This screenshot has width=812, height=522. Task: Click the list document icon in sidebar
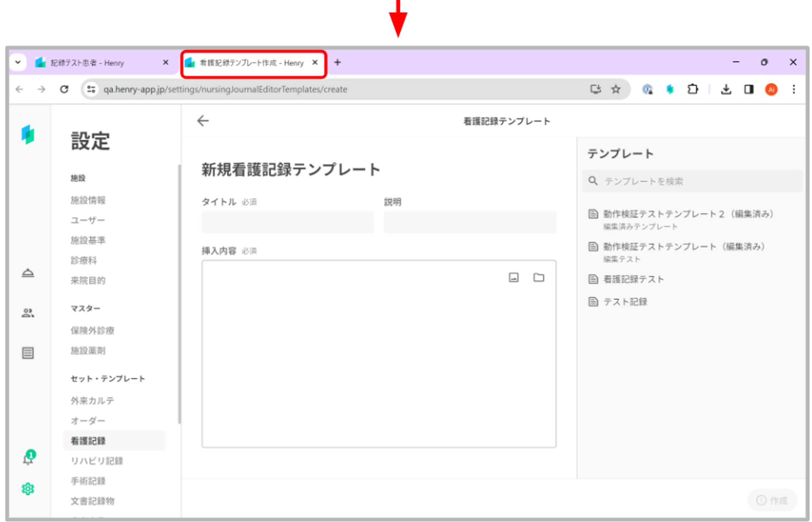(x=28, y=353)
